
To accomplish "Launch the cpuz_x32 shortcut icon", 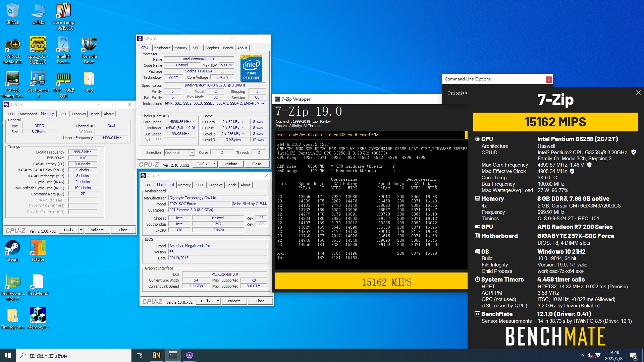I will point(38,50).
